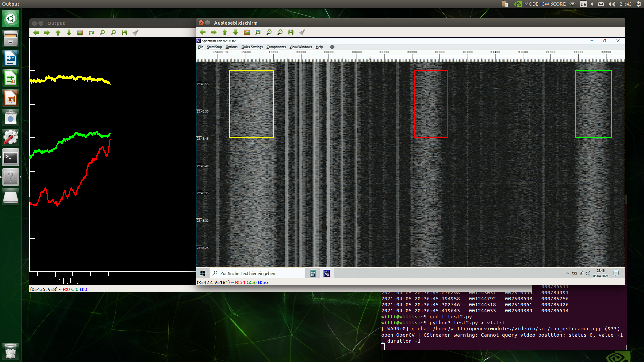Minimize the Output plot window
The height and width of the screenshot is (362, 644).
point(41,23)
